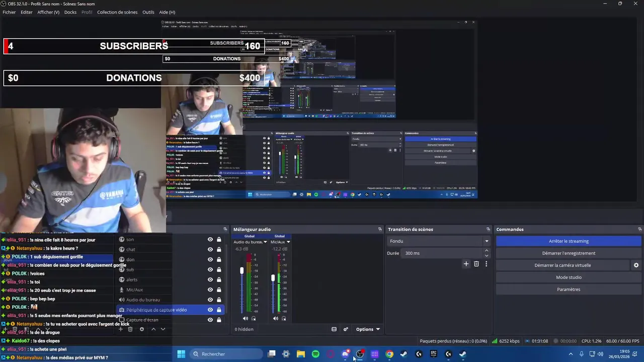Adjust the Audio du bureau volume slider
The image size is (644, 362).
click(242, 270)
